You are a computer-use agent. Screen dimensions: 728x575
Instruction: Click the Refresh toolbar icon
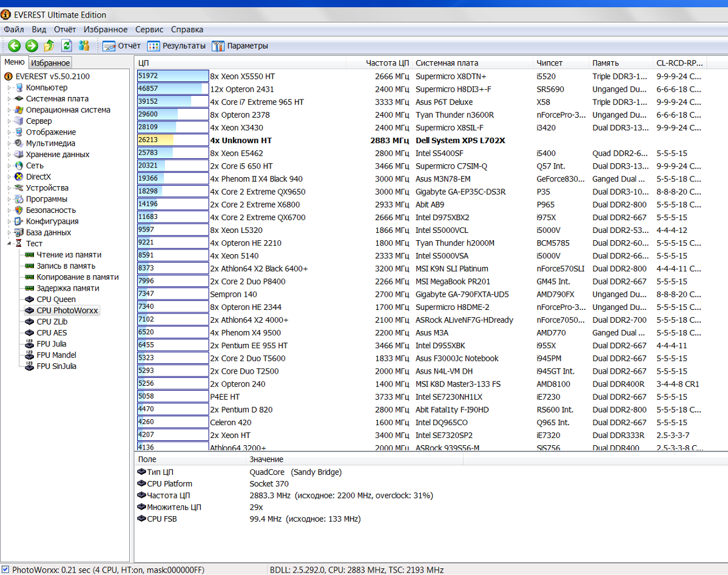(x=67, y=45)
